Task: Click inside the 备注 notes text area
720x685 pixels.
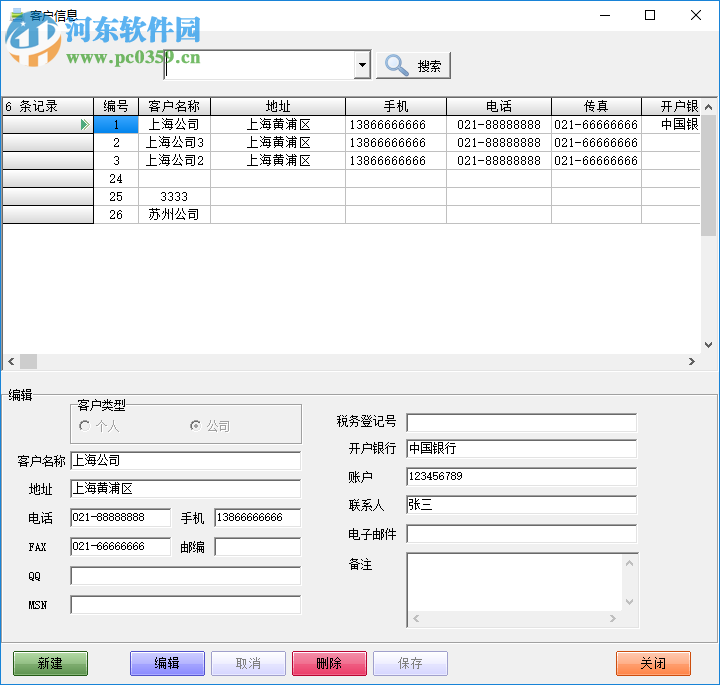Action: [x=514, y=582]
